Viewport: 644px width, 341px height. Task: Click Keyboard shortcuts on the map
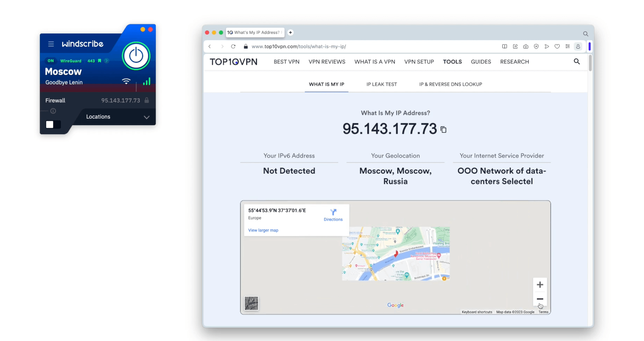click(477, 312)
